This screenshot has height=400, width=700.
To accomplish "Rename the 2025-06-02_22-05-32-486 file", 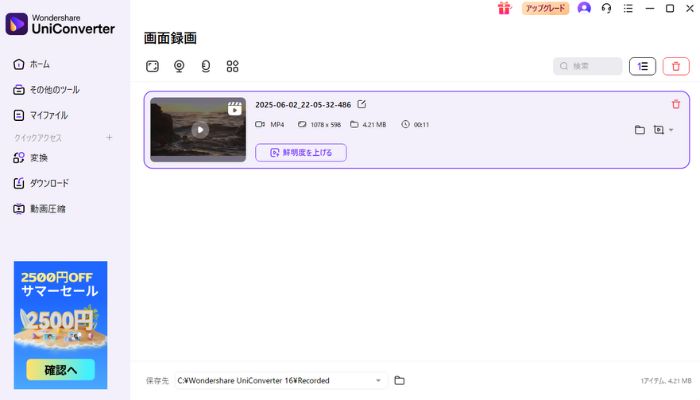I will [x=362, y=104].
